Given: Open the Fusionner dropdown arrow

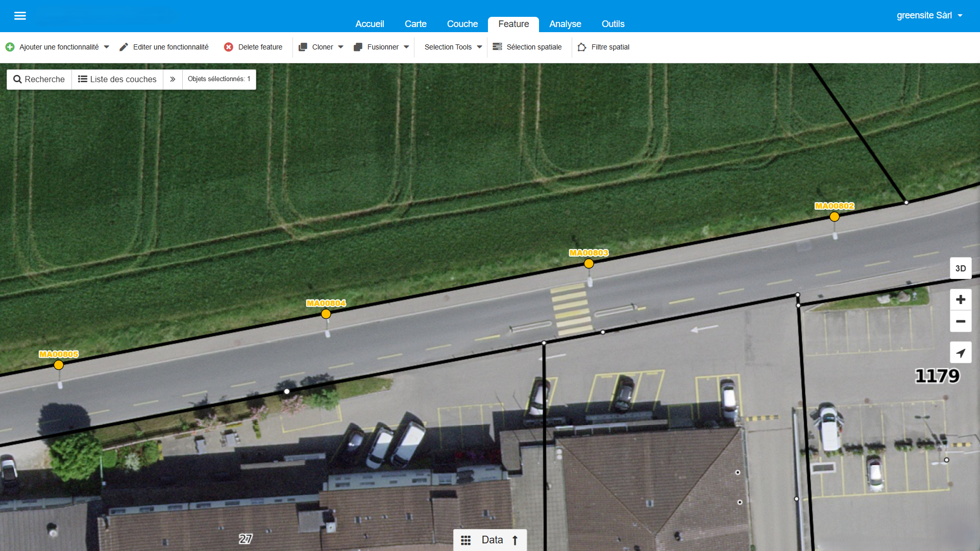Looking at the screenshot, I should pos(406,47).
